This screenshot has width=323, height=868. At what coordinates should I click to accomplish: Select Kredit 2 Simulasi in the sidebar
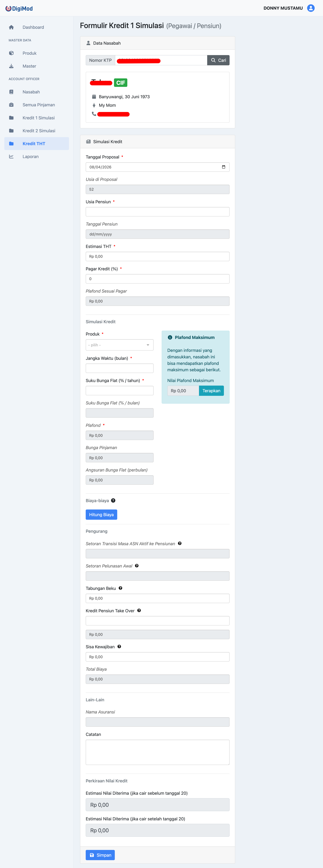39,131
